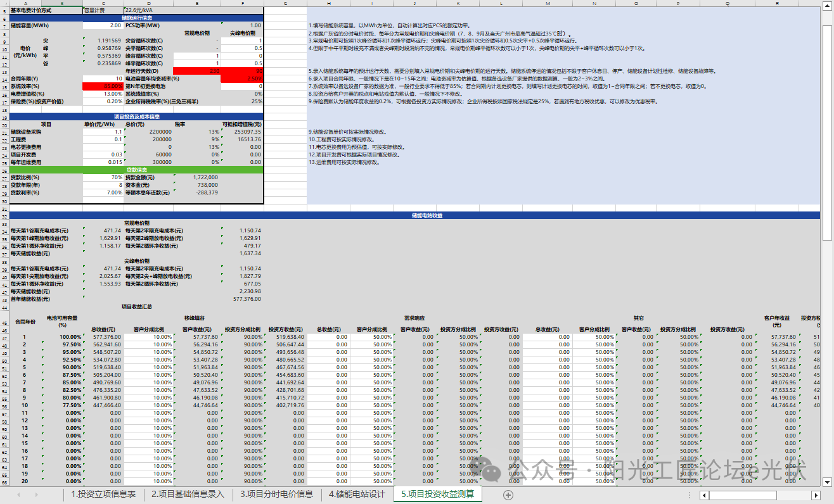
Task: Select the 储能容量 value cell showing 2.00
Action: click(x=103, y=25)
